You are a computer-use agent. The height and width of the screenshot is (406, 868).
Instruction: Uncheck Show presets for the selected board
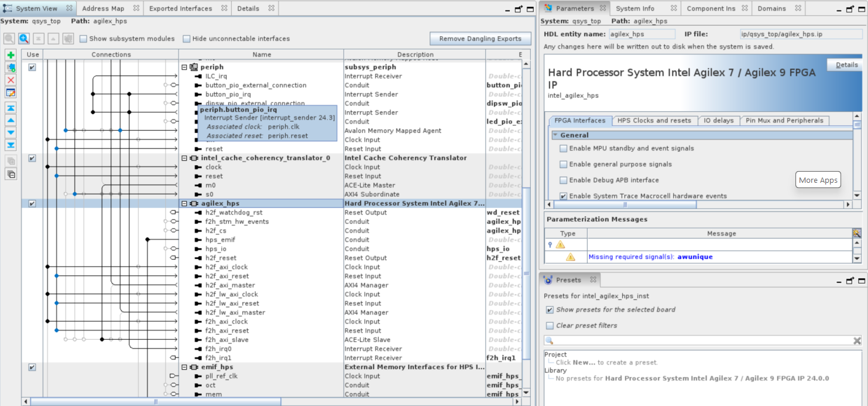[x=550, y=310]
